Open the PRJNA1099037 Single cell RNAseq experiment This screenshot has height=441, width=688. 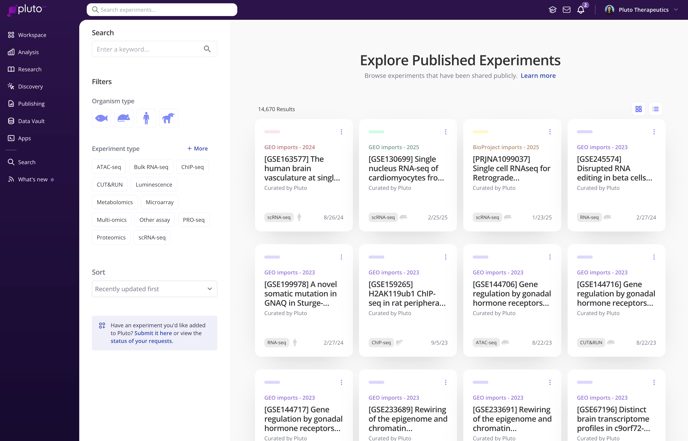point(511,169)
